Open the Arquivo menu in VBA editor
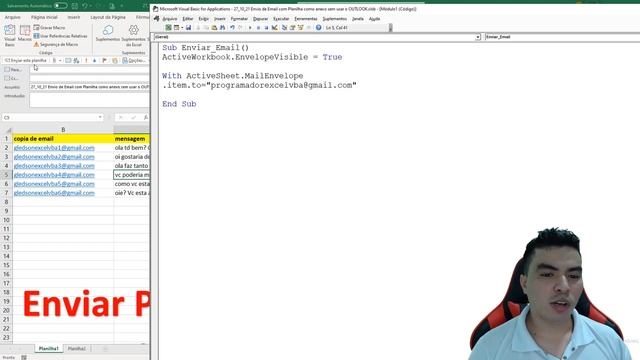Screen dimensions: 640x360 click(170, 19)
